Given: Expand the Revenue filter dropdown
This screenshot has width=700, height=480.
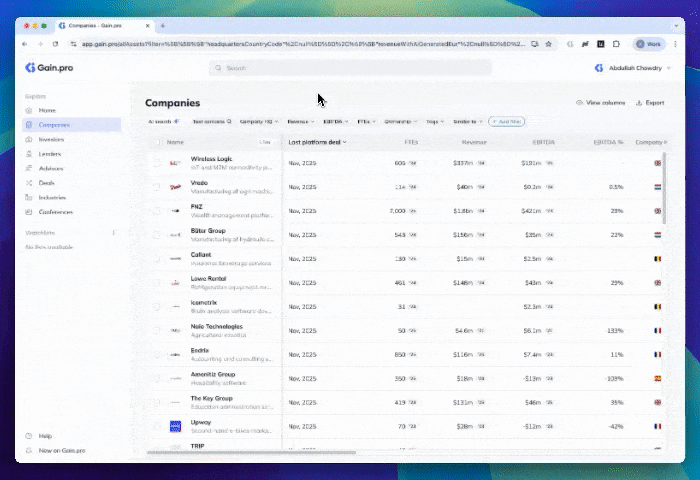Looking at the screenshot, I should point(301,121).
